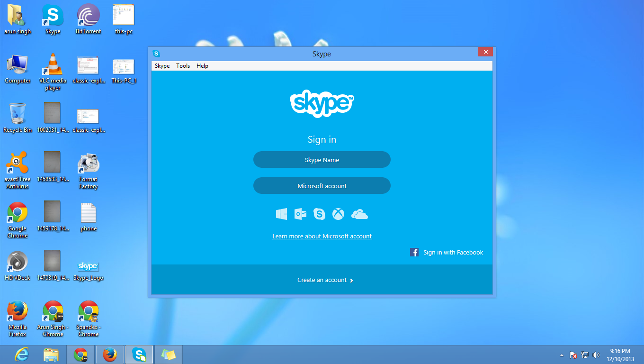Click the Outlook icon in Skype window
The height and width of the screenshot is (364, 644).
pos(300,214)
